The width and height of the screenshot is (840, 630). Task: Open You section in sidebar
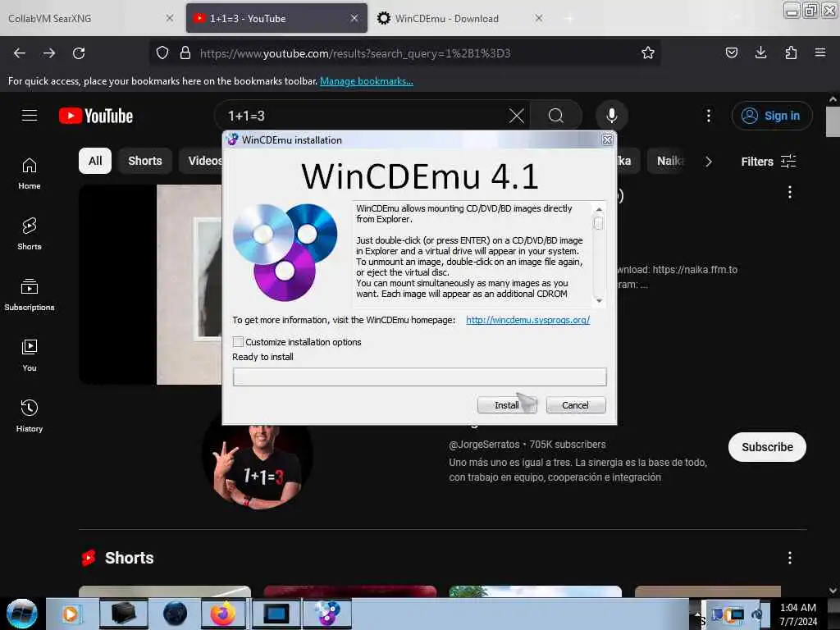pyautogui.click(x=30, y=356)
